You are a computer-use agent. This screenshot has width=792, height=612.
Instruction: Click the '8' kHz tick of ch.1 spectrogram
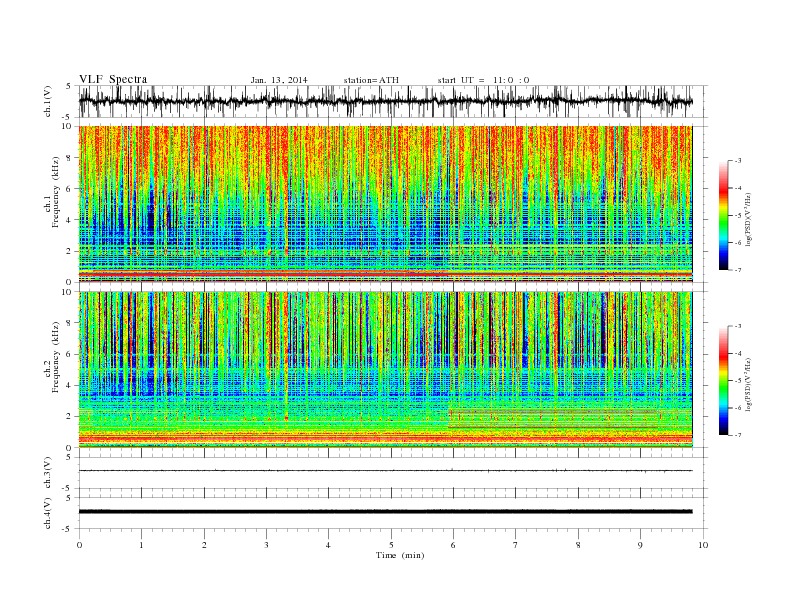[69, 158]
